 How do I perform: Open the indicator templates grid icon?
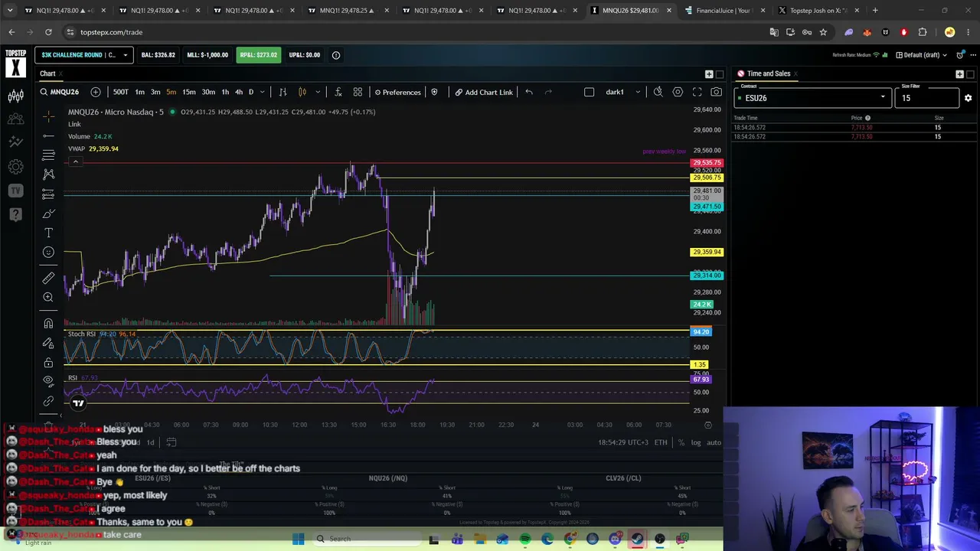pos(358,92)
